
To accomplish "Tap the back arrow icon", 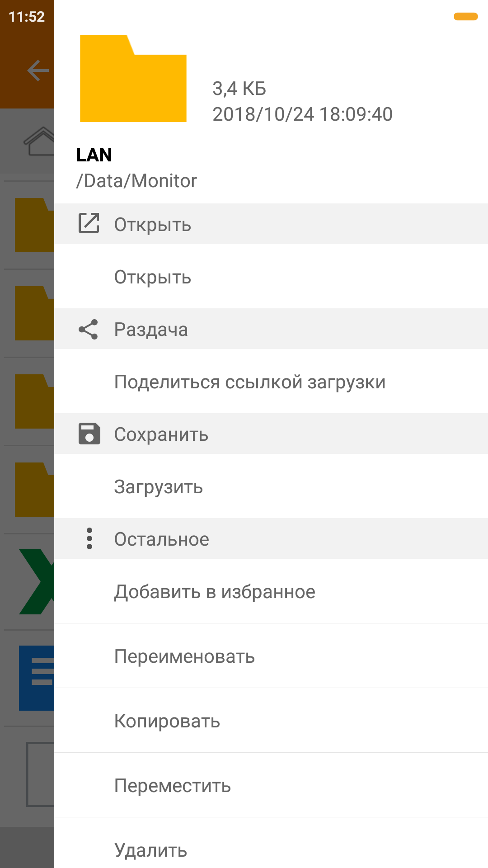I will (x=38, y=71).
